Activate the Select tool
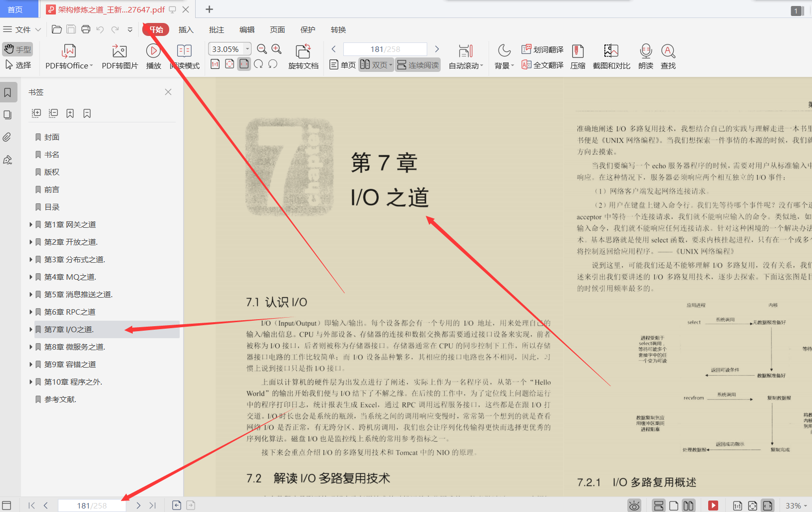The height and width of the screenshot is (512, 812). click(x=17, y=65)
